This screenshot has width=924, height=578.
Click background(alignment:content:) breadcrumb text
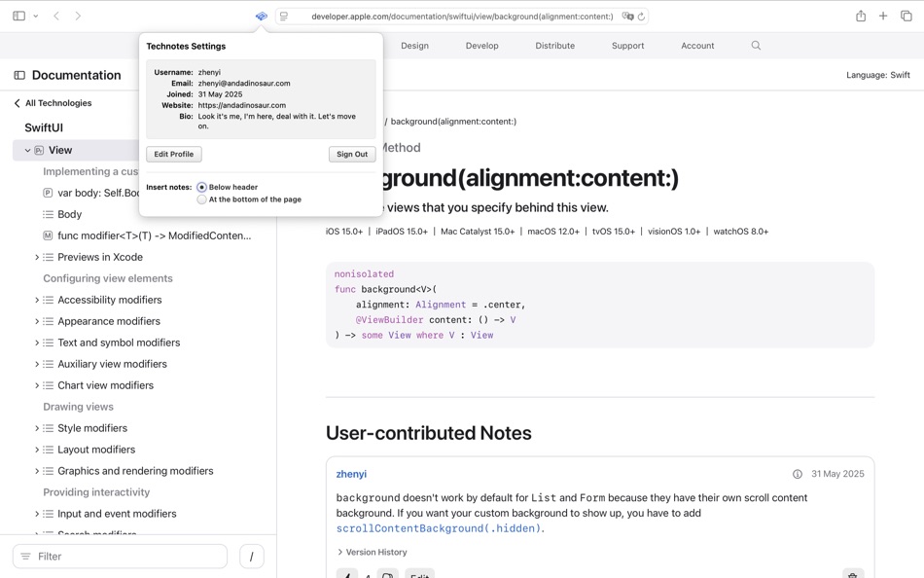pyautogui.click(x=453, y=122)
